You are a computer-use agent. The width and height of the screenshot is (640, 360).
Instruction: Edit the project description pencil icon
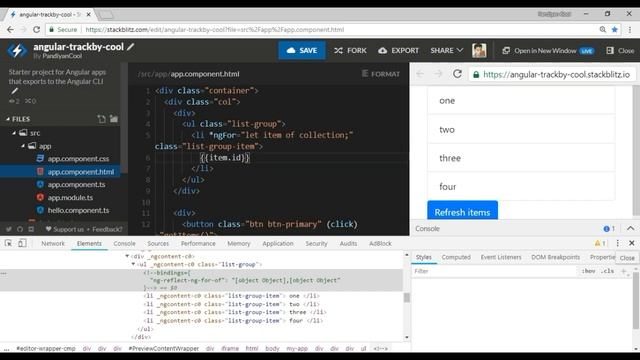coord(14,91)
